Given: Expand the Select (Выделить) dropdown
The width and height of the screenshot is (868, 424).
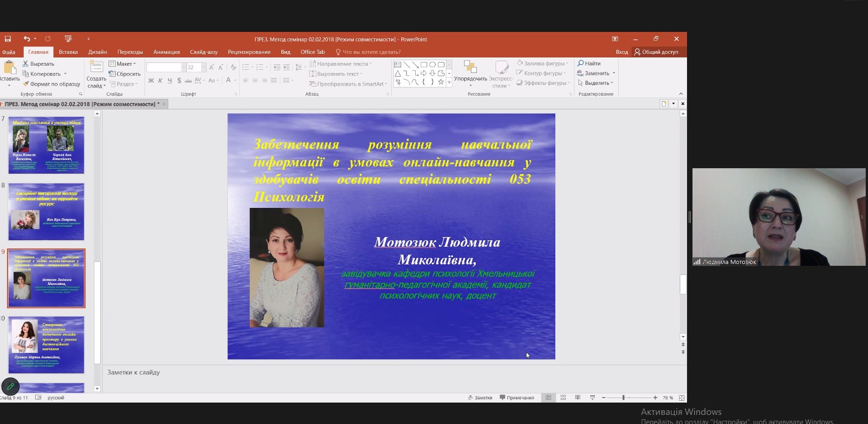Looking at the screenshot, I should pos(611,83).
